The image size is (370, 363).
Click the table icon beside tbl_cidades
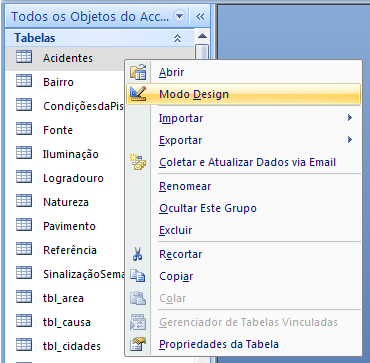coord(24,345)
